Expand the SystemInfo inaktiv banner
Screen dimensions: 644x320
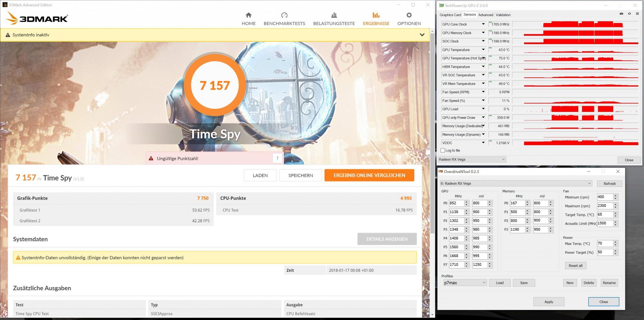coord(422,35)
